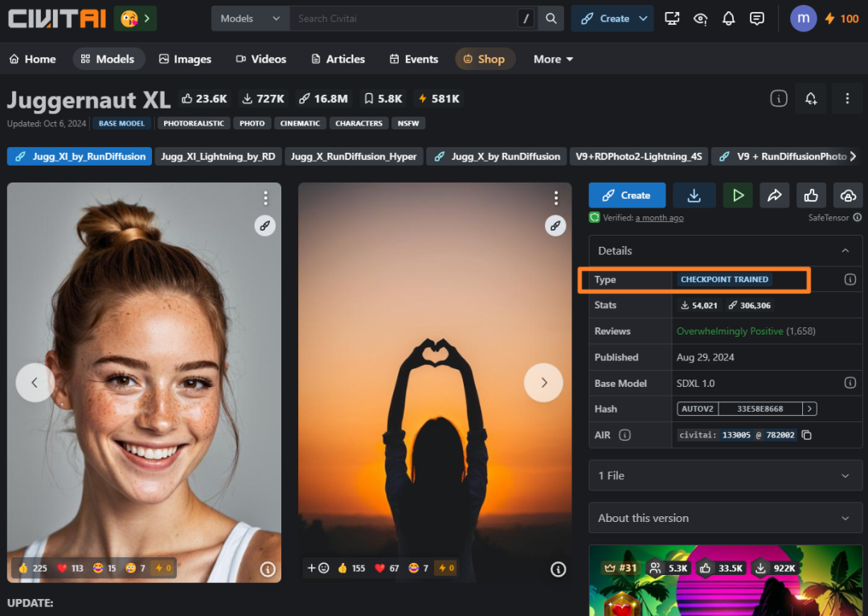Click the top header Create button

605,18
